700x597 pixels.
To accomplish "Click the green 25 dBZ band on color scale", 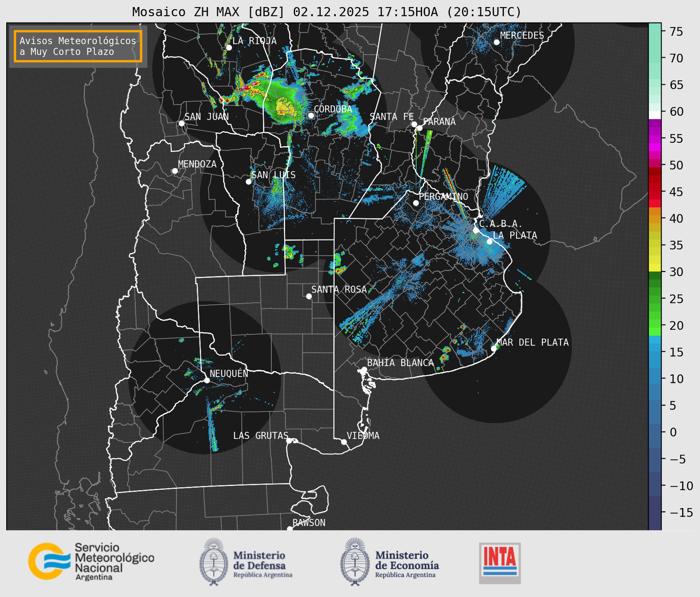I will pos(654,298).
